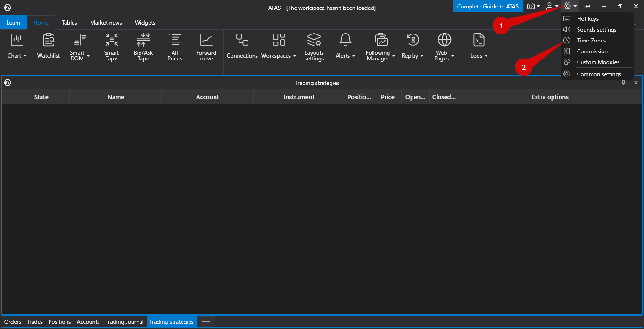This screenshot has height=329, width=644.
Task: Expand the Replay dropdown arrow
Action: (422, 56)
